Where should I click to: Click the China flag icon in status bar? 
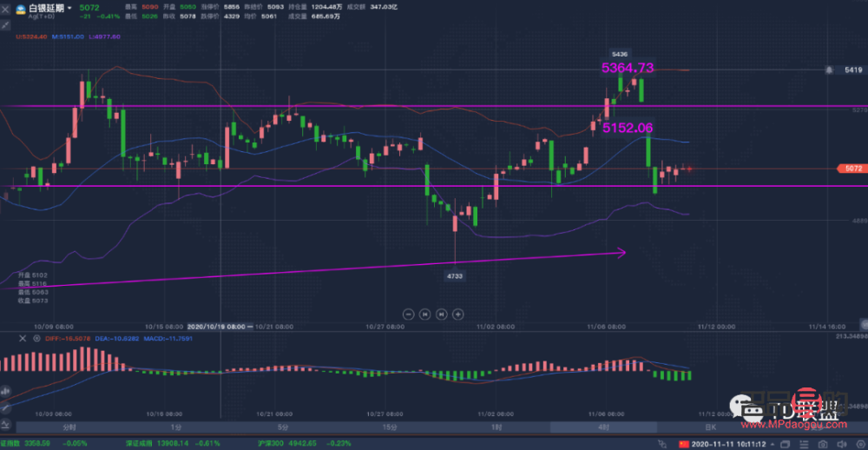coord(681,443)
